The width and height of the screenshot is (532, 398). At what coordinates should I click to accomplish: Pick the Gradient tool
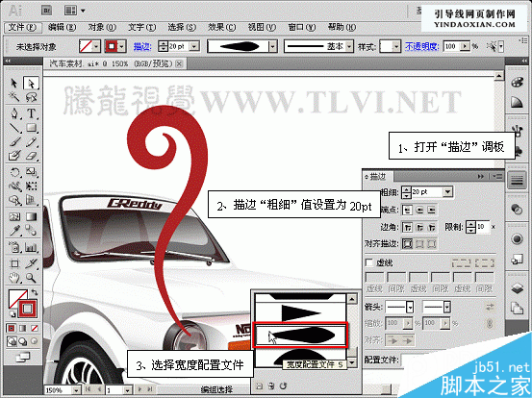31,216
